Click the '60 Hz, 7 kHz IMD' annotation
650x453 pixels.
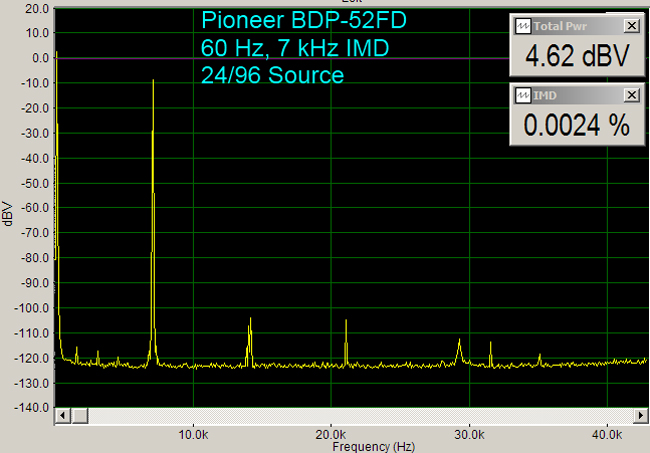(295, 48)
